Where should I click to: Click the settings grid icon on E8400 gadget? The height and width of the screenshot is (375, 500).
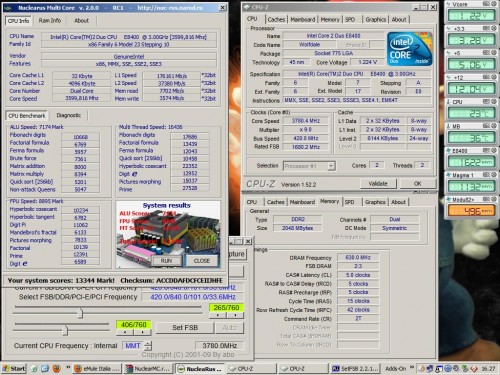click(487, 150)
